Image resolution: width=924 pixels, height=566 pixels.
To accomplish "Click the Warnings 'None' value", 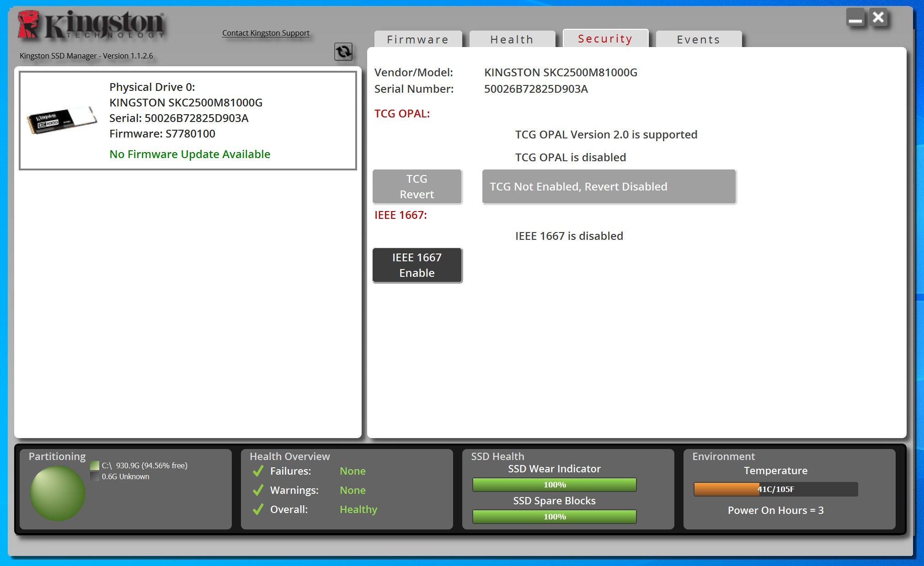I will pos(353,490).
